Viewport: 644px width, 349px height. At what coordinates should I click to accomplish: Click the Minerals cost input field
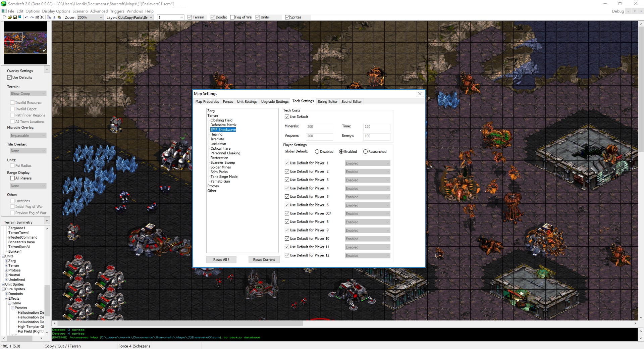[x=319, y=127]
